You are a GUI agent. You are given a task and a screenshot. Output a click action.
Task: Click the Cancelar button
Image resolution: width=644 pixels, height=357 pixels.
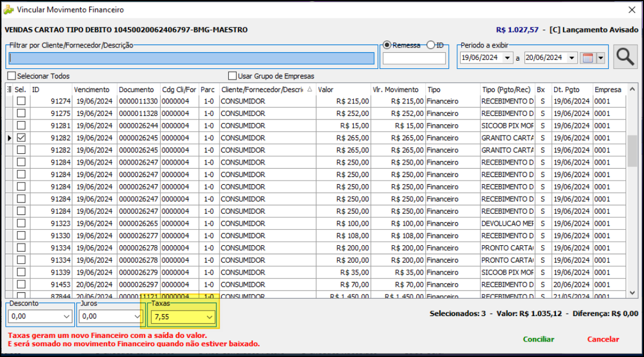(x=603, y=339)
